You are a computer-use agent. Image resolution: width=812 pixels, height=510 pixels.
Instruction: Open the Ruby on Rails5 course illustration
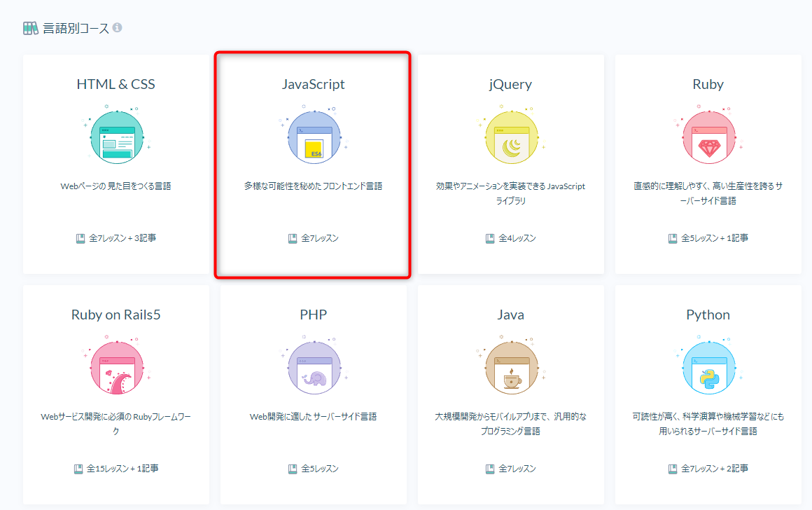[116, 366]
